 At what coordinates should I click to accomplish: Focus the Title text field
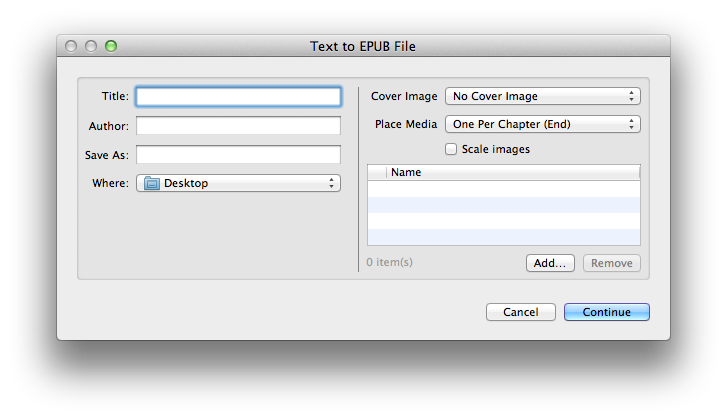coord(238,97)
